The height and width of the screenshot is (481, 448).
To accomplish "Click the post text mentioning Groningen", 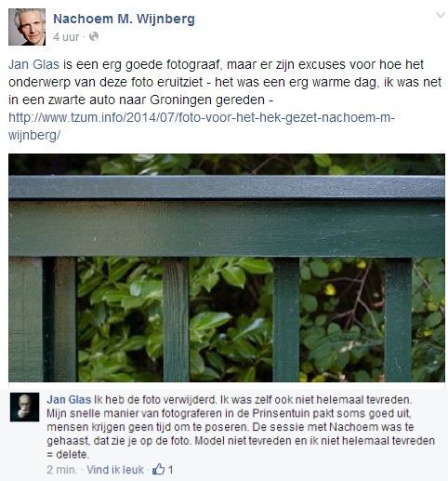I will (x=141, y=100).
